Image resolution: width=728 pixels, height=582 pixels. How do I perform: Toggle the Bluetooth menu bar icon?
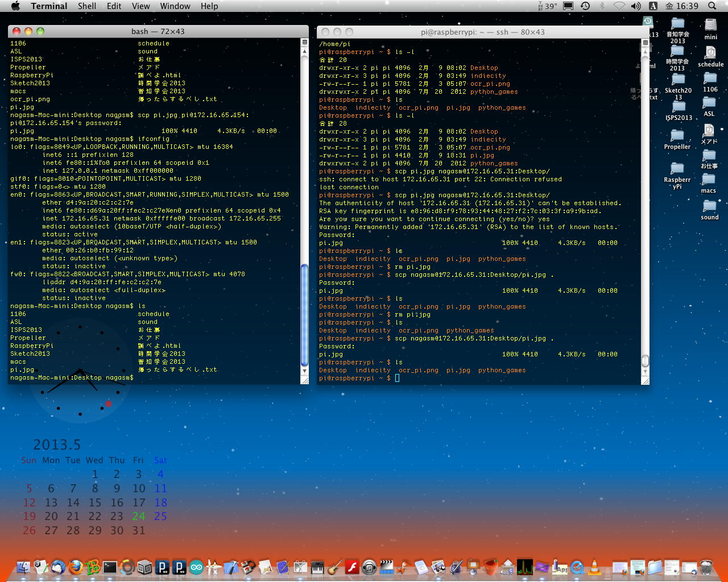tap(602, 6)
